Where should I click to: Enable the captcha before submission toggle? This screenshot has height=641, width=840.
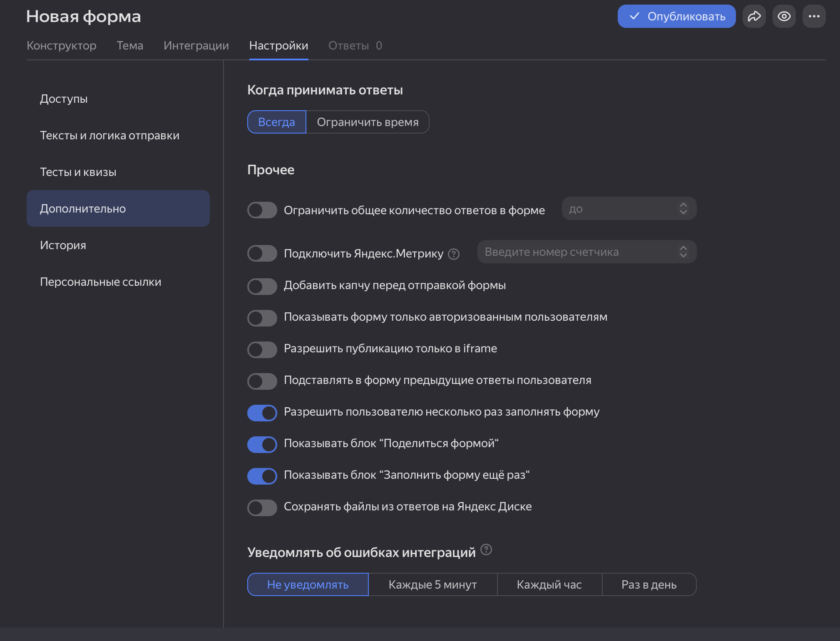(x=262, y=286)
